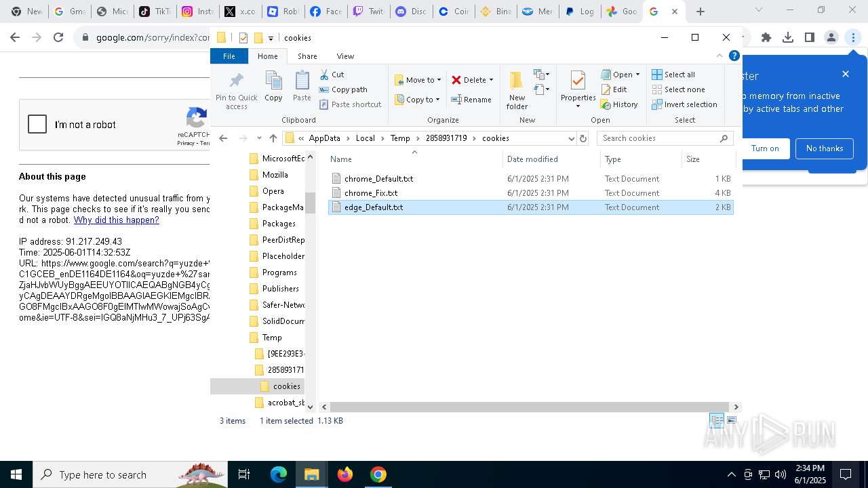The image size is (868, 488).
Task: Open Chrome three-dot menu
Action: [853, 38]
